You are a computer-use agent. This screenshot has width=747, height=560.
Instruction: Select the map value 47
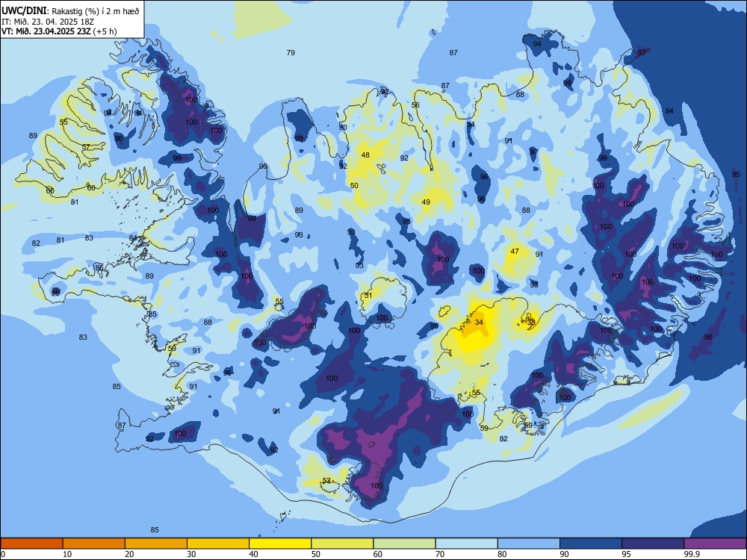coord(515,252)
